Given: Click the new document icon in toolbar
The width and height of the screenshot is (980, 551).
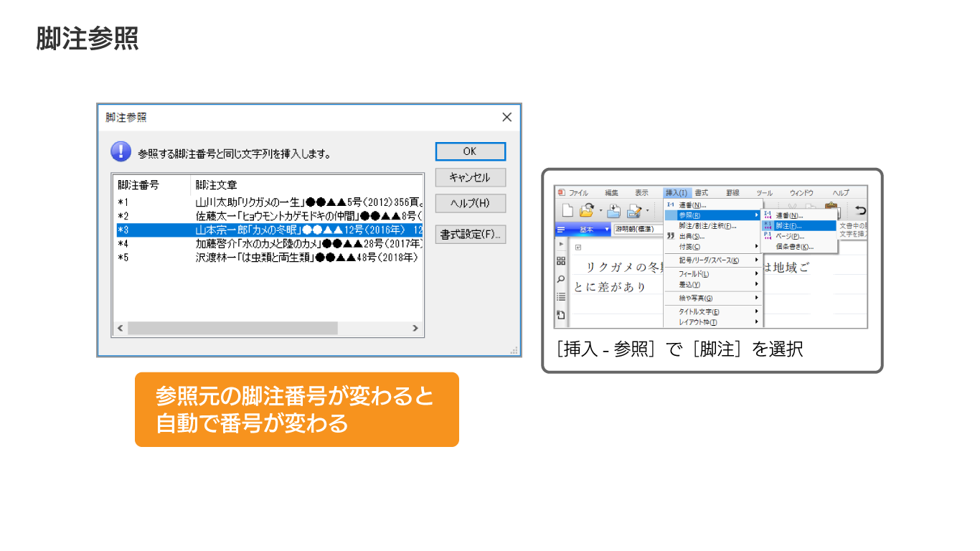Looking at the screenshot, I should 567,210.
